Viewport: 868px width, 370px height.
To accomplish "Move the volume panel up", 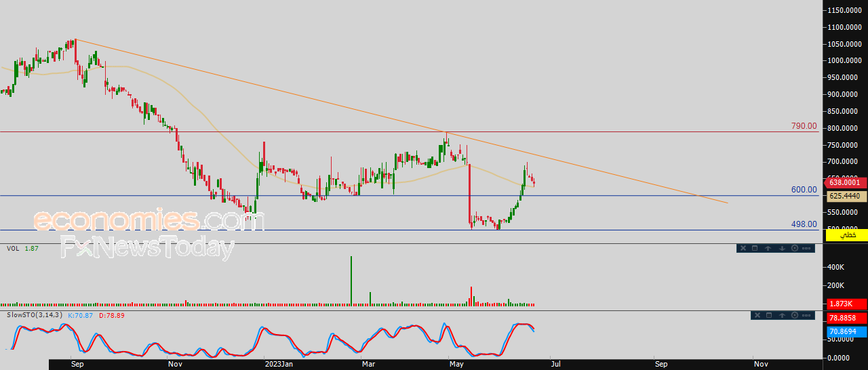I will [768, 248].
